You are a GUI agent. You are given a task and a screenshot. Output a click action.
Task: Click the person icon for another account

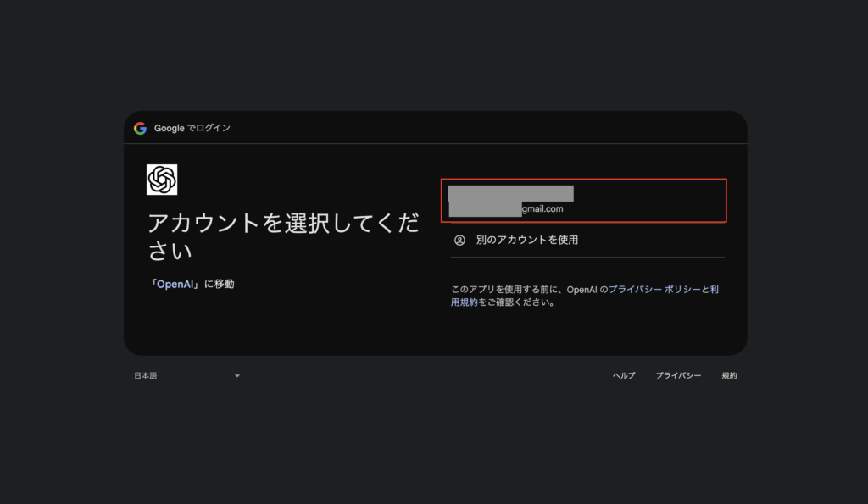click(x=459, y=240)
